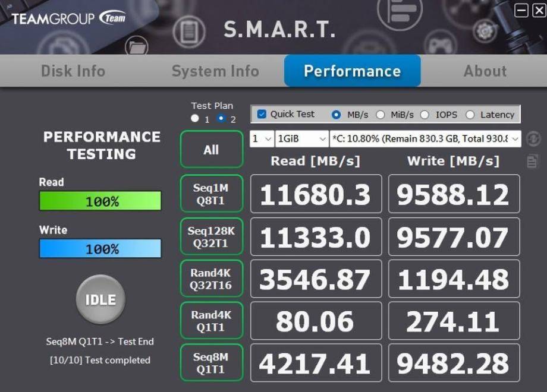
Task: Open the Disk Info tab
Action: pyautogui.click(x=73, y=71)
